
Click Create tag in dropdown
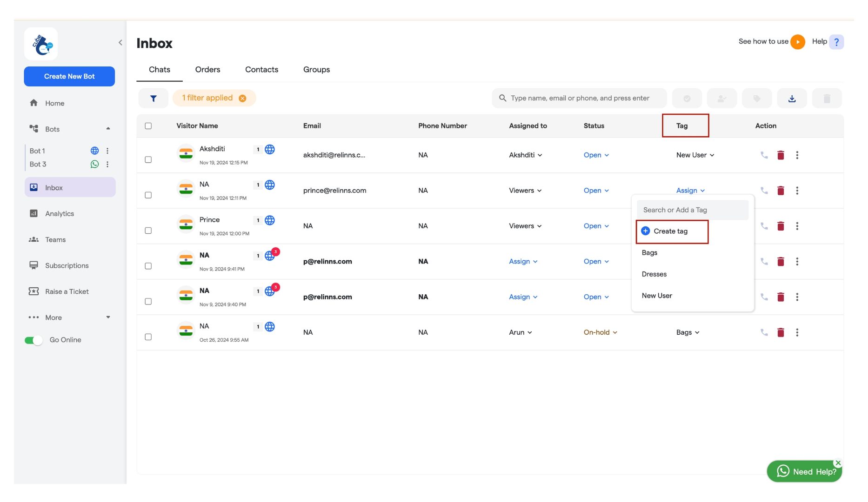672,231
